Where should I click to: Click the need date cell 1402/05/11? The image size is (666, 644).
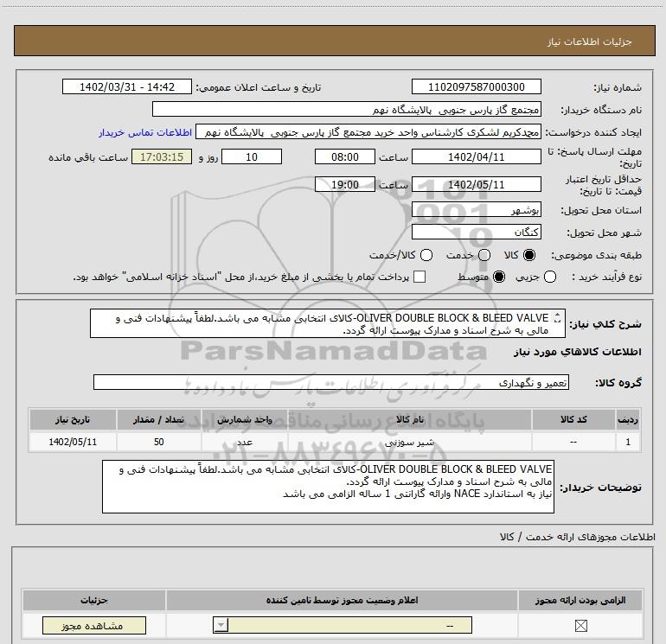(x=73, y=442)
